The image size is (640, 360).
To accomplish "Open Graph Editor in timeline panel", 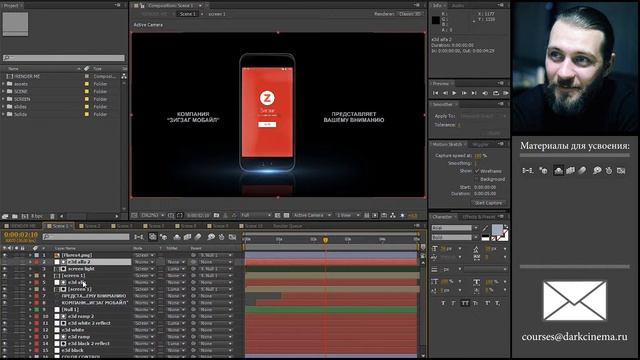I will pyautogui.click(x=232, y=237).
